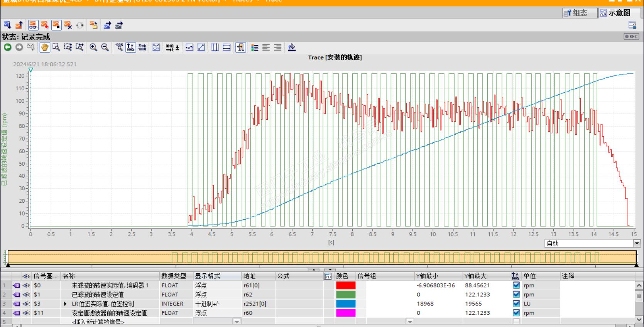Click the zoom in magnifier icon
This screenshot has width=644, height=327.
(x=93, y=47)
